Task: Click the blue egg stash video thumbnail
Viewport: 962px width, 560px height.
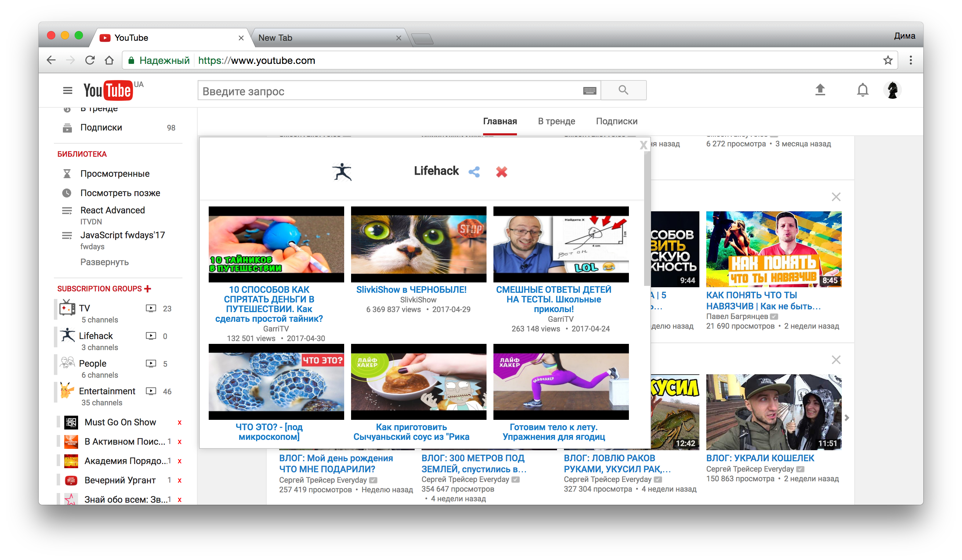Action: coord(276,244)
